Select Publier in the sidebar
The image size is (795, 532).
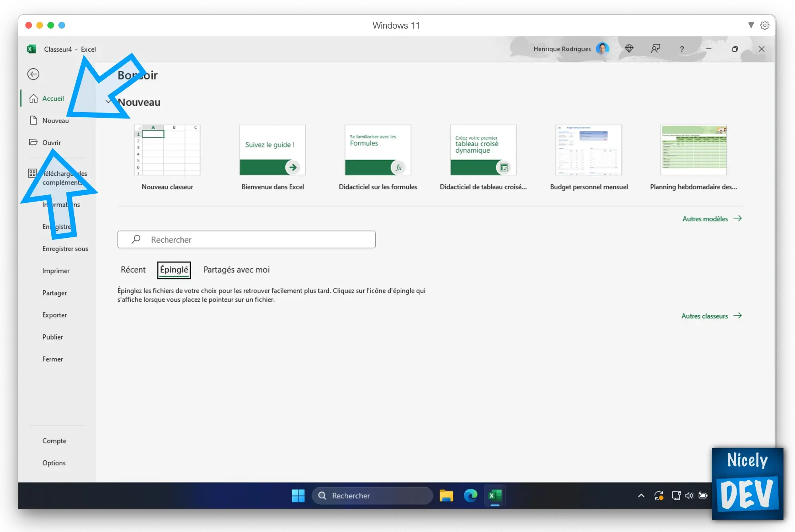pyautogui.click(x=52, y=337)
